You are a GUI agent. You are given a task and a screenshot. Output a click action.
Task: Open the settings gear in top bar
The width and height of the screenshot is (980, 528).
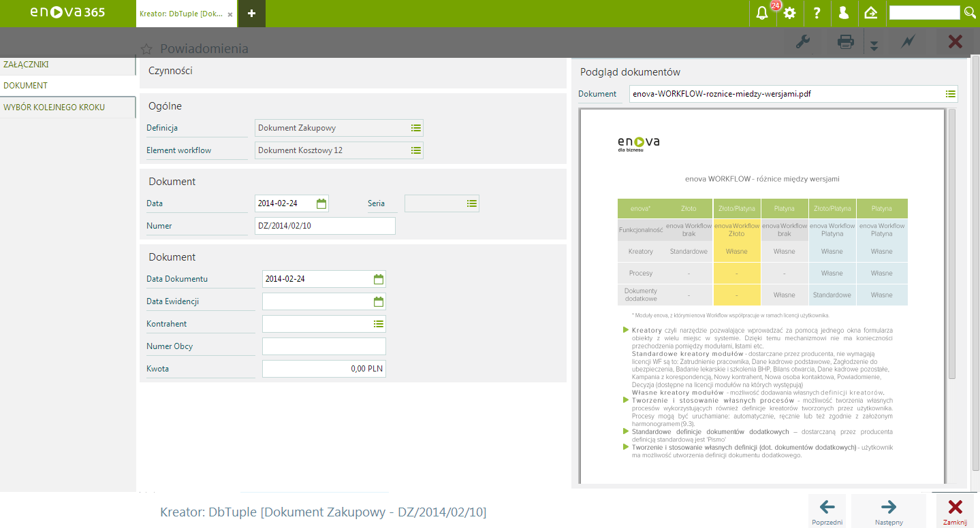pos(790,13)
